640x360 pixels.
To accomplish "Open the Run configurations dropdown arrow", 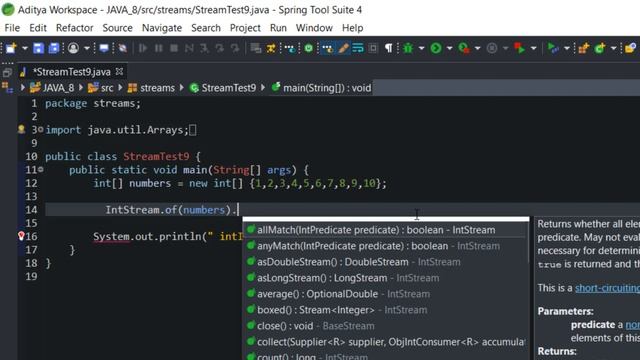I will [449, 48].
